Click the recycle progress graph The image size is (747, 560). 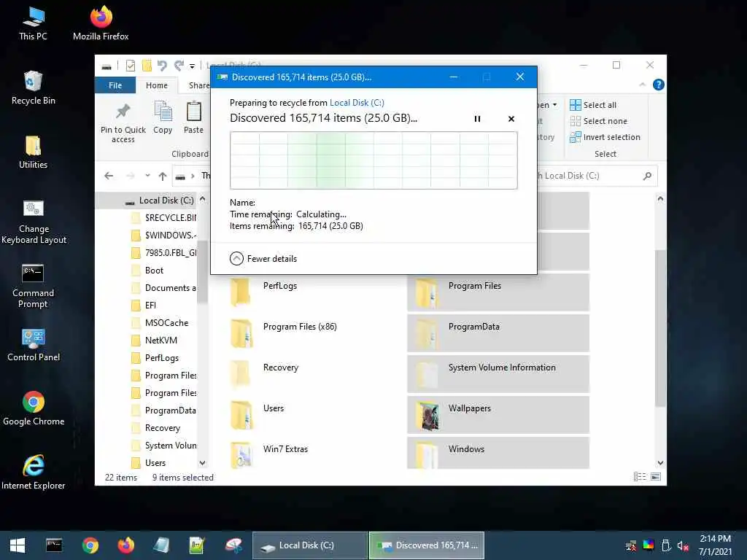coord(373,160)
